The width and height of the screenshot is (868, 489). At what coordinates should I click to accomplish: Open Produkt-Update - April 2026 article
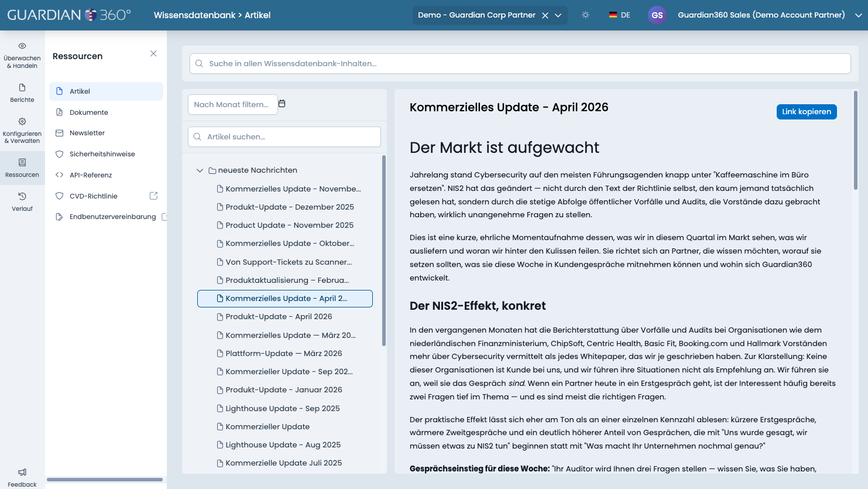285,316
